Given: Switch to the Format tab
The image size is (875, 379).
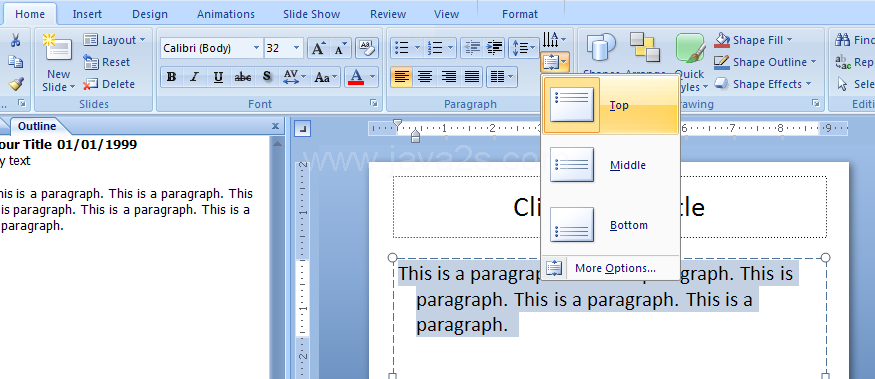Looking at the screenshot, I should point(520,14).
